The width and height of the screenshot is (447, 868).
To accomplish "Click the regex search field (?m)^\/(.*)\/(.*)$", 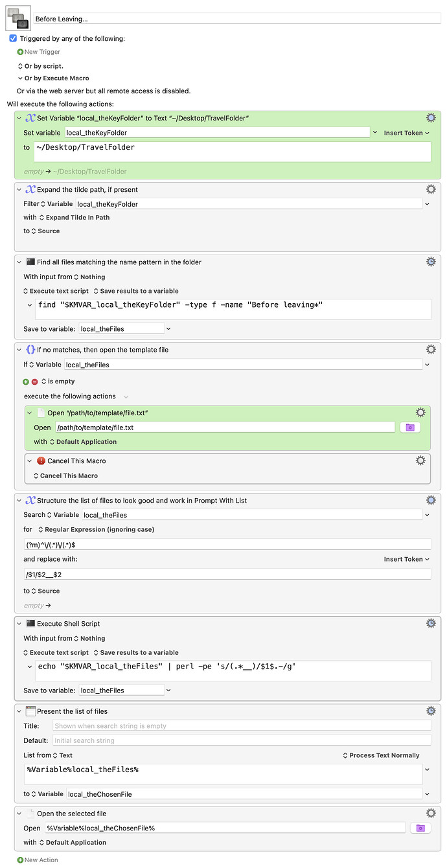I will [227, 545].
